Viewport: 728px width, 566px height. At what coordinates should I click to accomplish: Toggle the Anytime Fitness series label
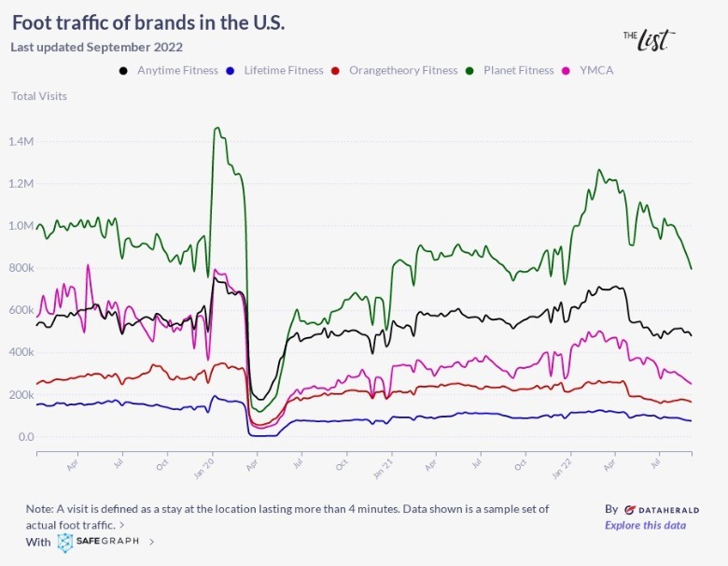[177, 71]
